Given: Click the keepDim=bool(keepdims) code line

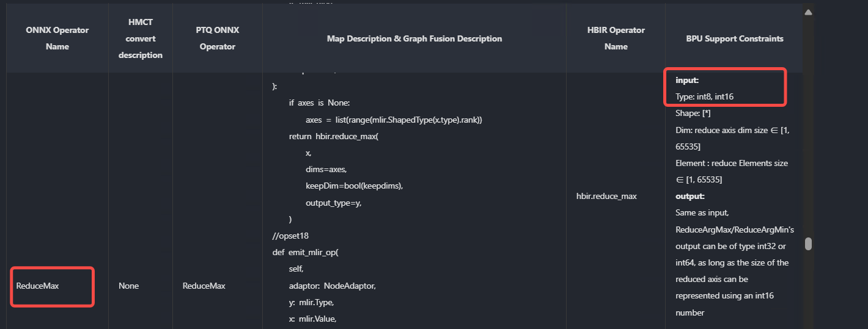Looking at the screenshot, I should (354, 186).
